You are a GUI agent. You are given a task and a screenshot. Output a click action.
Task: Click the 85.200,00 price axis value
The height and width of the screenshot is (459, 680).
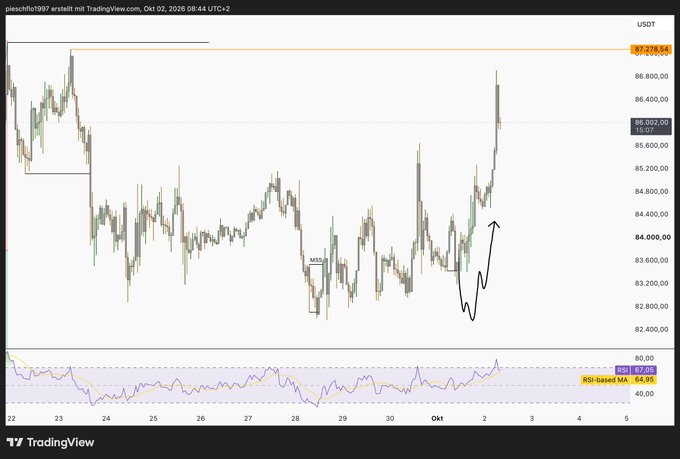pyautogui.click(x=651, y=168)
